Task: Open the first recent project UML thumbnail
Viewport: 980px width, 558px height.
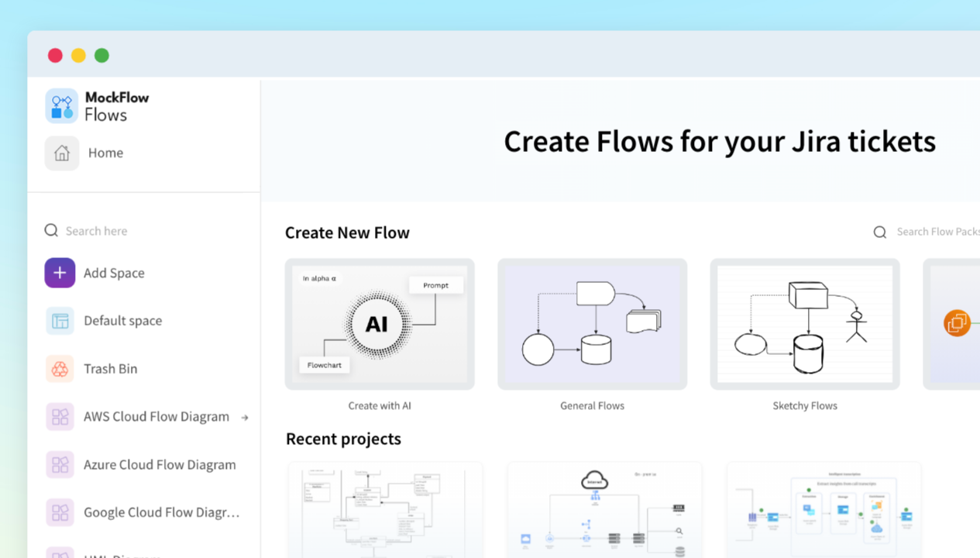Action: 385,510
